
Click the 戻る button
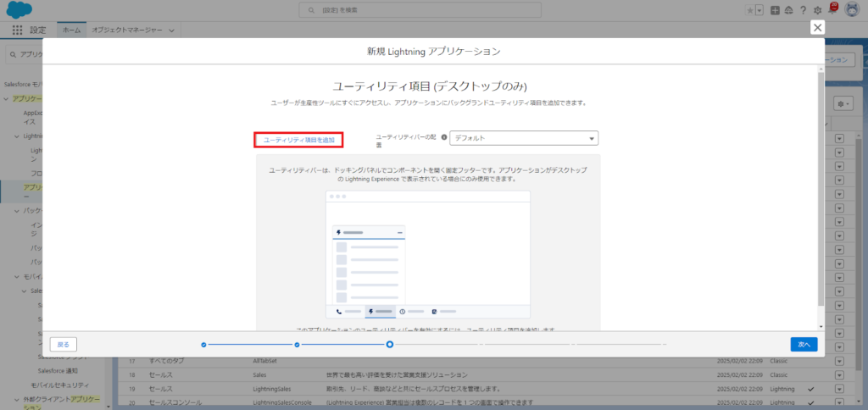[x=63, y=344]
